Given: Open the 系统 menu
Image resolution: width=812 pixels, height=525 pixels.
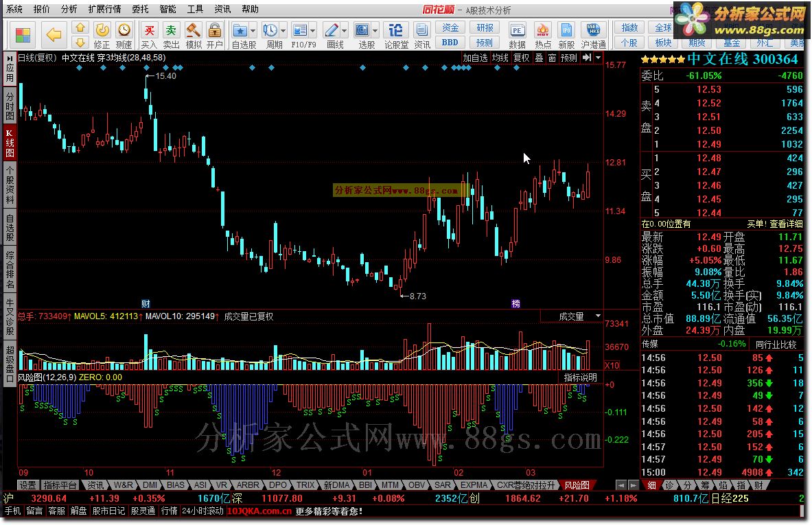Looking at the screenshot, I should tap(14, 9).
